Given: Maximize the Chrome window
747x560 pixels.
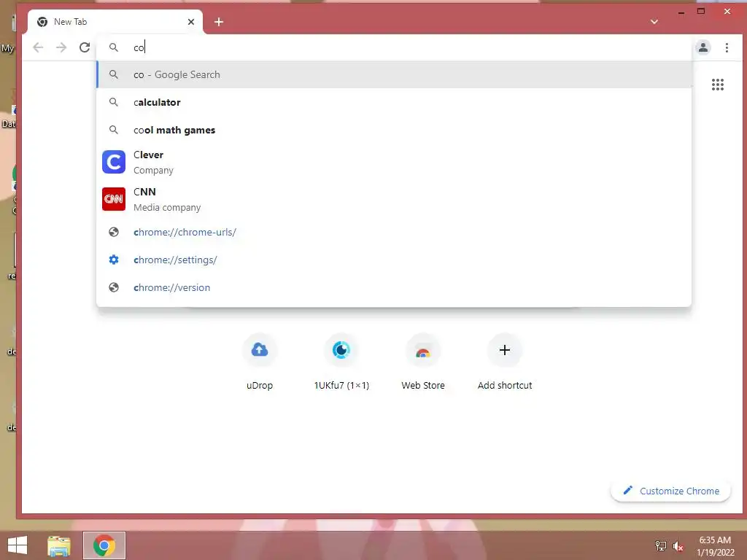Looking at the screenshot, I should coord(701,12).
